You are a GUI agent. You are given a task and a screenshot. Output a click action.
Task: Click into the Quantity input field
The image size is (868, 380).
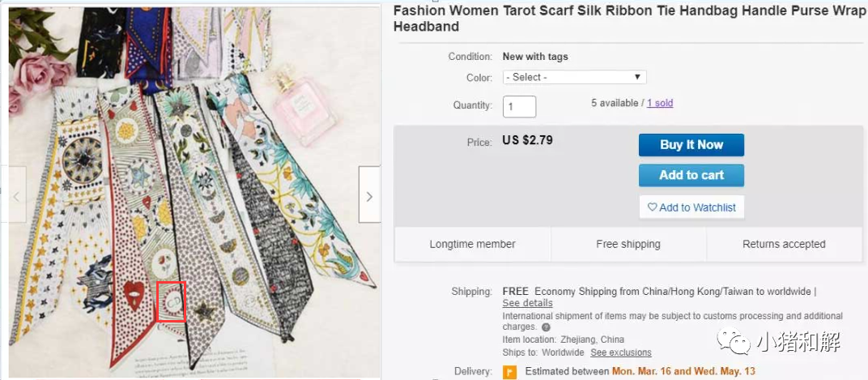[x=519, y=106]
